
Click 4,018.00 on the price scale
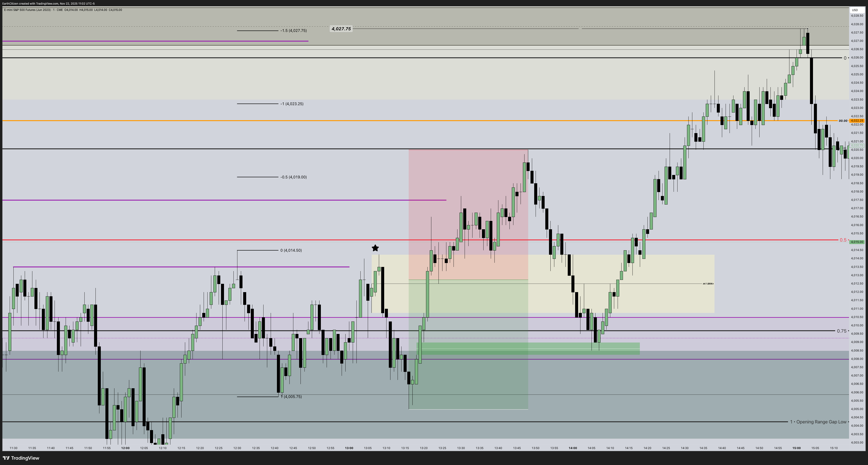pos(857,192)
